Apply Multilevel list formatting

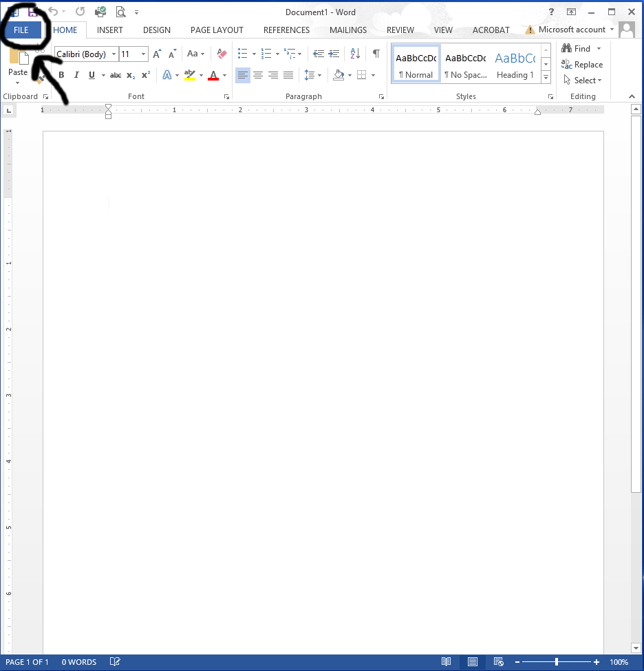pyautogui.click(x=290, y=54)
